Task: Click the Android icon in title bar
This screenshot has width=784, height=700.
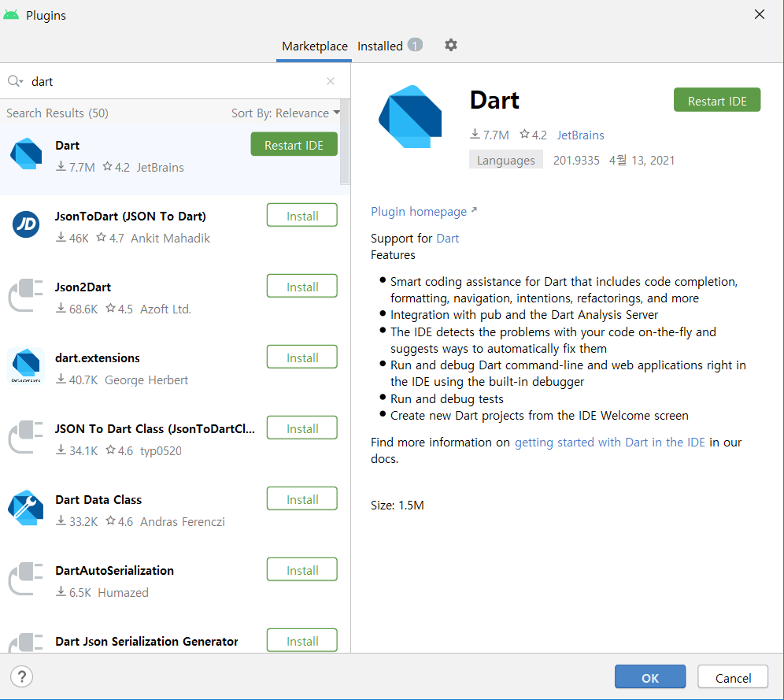Action: coord(11,15)
